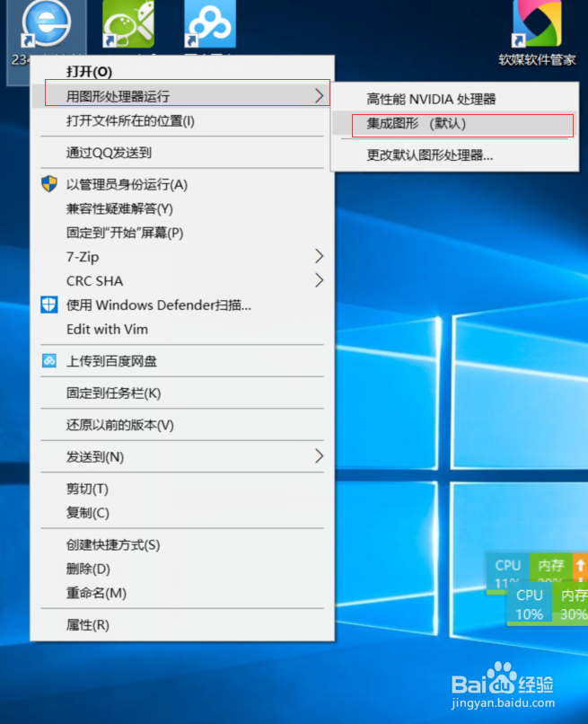This screenshot has width=588, height=724.
Task: Select 高性能 NVIDIA 处理器 in submenu
Action: (x=454, y=99)
